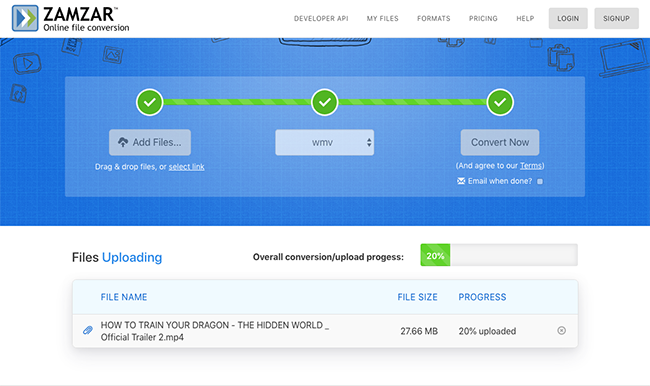Click the Login button
The image size is (650, 386).
coord(568,18)
